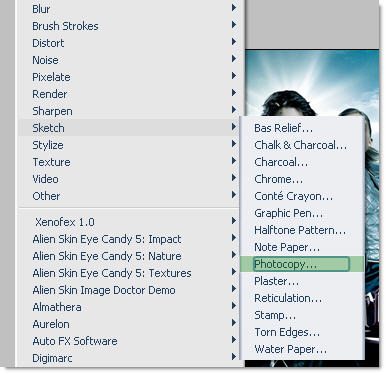
Task: Open the Texture filter submenu
Action: point(128,162)
